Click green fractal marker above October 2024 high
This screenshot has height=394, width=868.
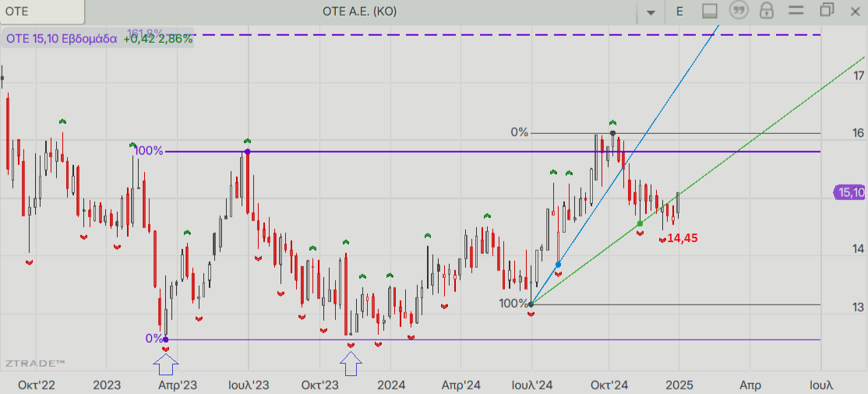[612, 122]
